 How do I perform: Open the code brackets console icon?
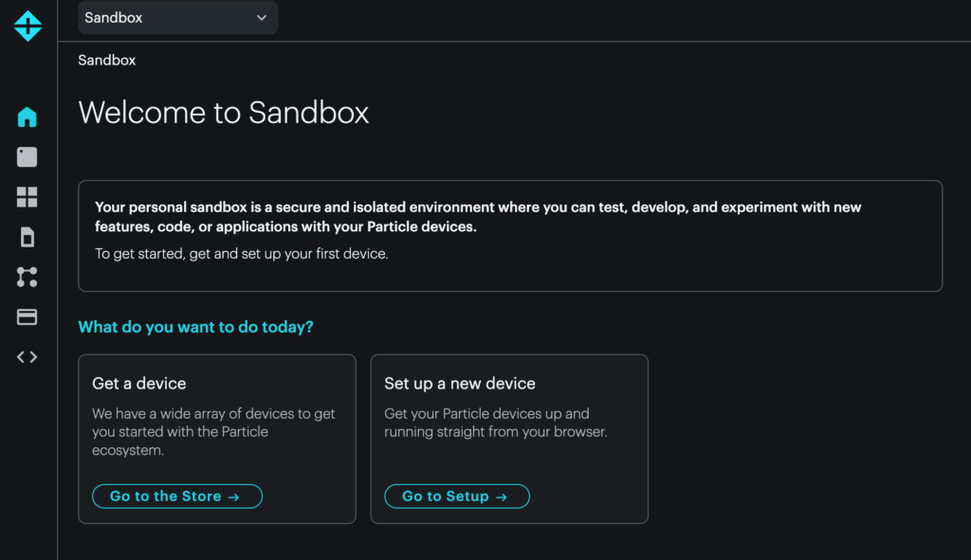point(27,357)
